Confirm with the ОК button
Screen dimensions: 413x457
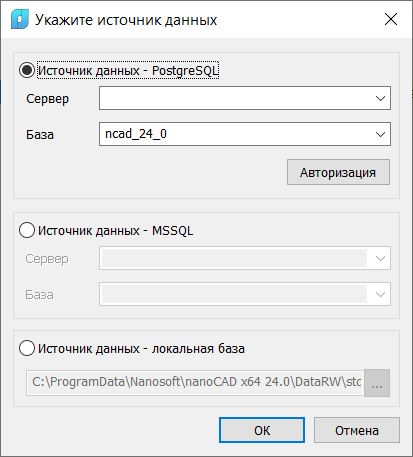262,430
